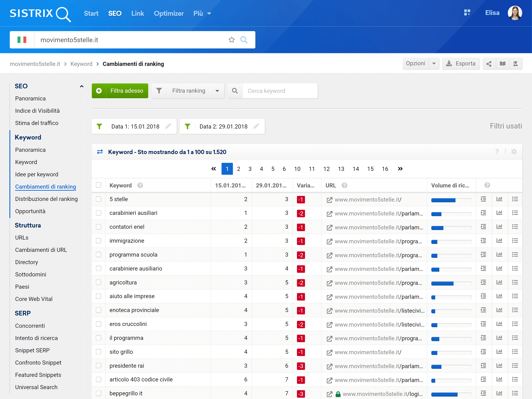This screenshot has height=399, width=532.
Task: Check the programma scuola checkbox
Action: point(98,255)
